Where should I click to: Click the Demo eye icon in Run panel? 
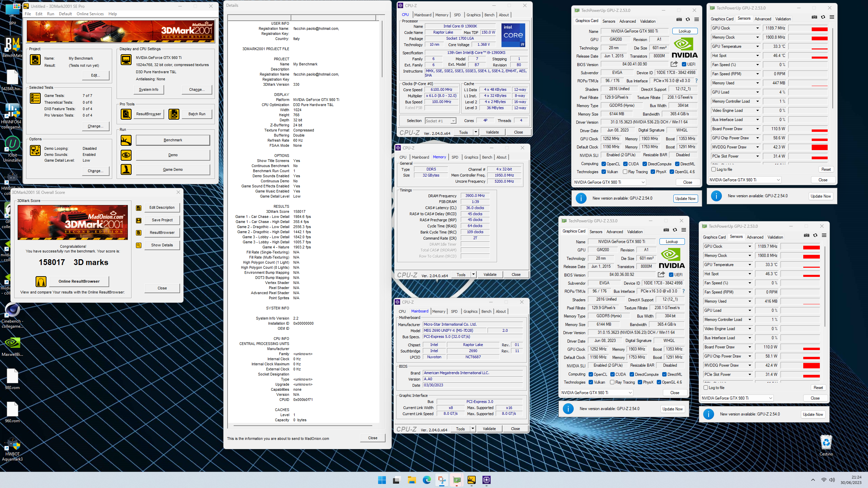[x=126, y=155]
